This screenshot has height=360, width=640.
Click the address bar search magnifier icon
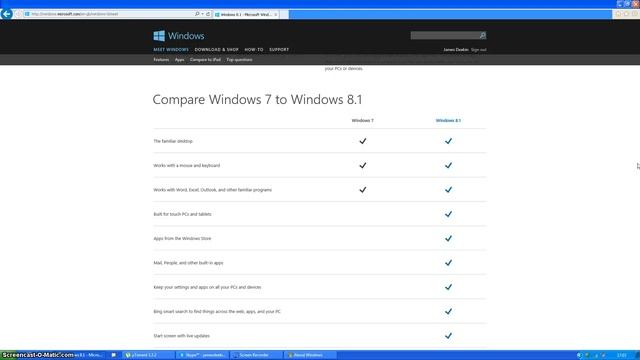click(x=197, y=14)
